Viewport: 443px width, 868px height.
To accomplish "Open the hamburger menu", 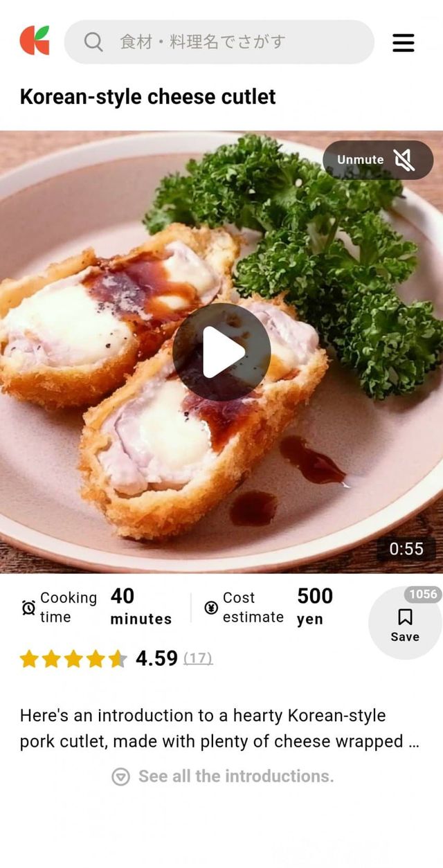I will pyautogui.click(x=404, y=42).
